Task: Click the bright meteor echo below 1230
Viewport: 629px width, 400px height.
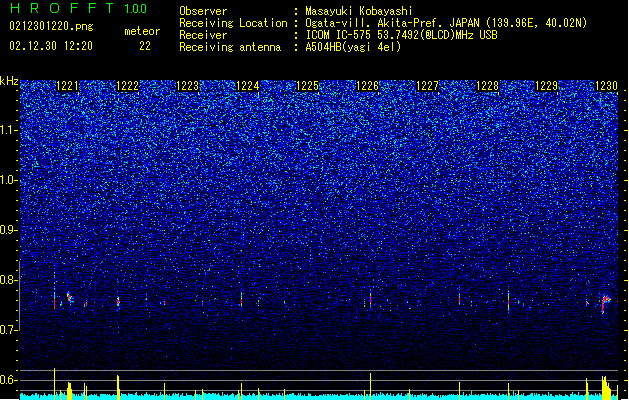Action: (x=605, y=302)
